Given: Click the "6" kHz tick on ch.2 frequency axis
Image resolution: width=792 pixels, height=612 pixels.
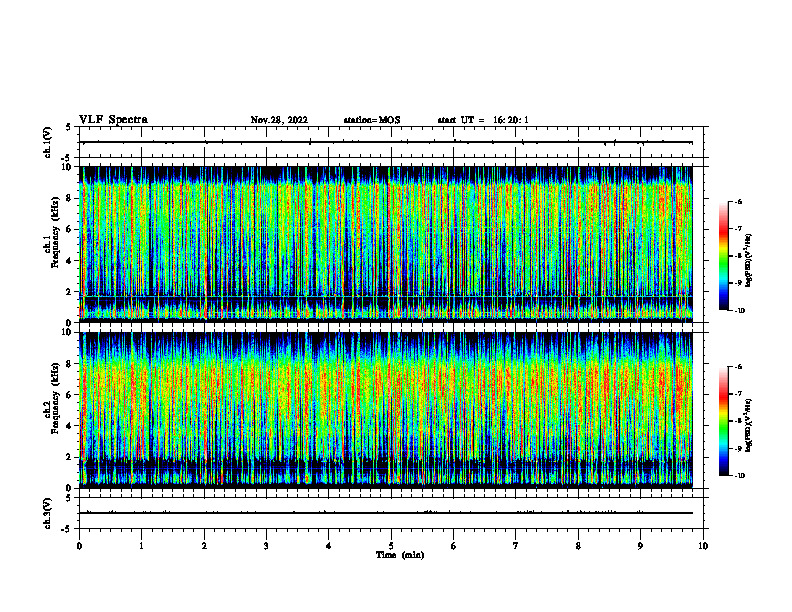Looking at the screenshot, I should point(70,395).
